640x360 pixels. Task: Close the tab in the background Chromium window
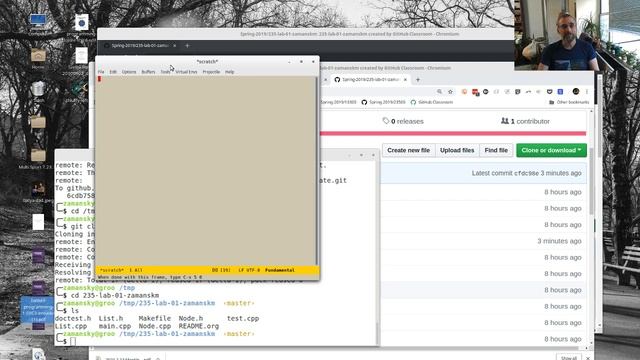tap(175, 45)
